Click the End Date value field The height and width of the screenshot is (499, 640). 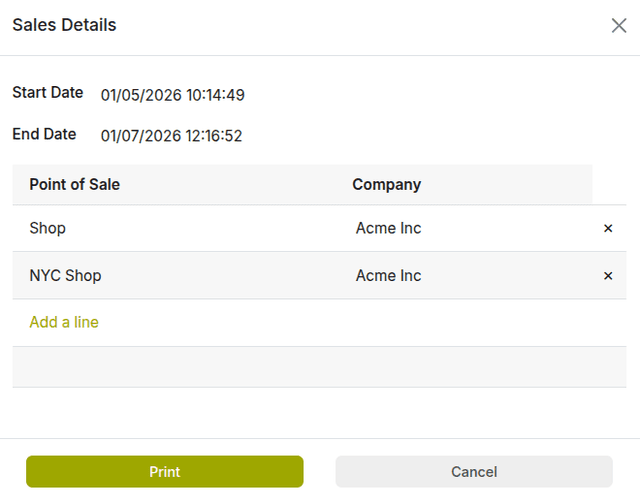click(171, 136)
